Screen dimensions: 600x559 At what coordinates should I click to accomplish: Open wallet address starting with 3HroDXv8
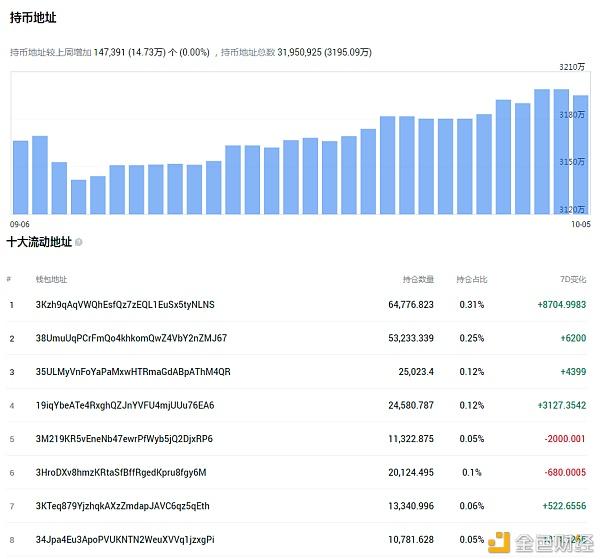point(120,473)
